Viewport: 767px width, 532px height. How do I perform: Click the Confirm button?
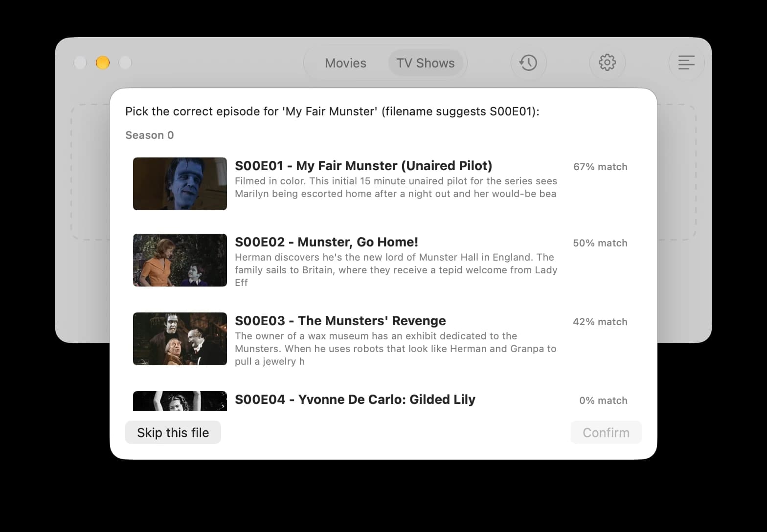point(606,433)
